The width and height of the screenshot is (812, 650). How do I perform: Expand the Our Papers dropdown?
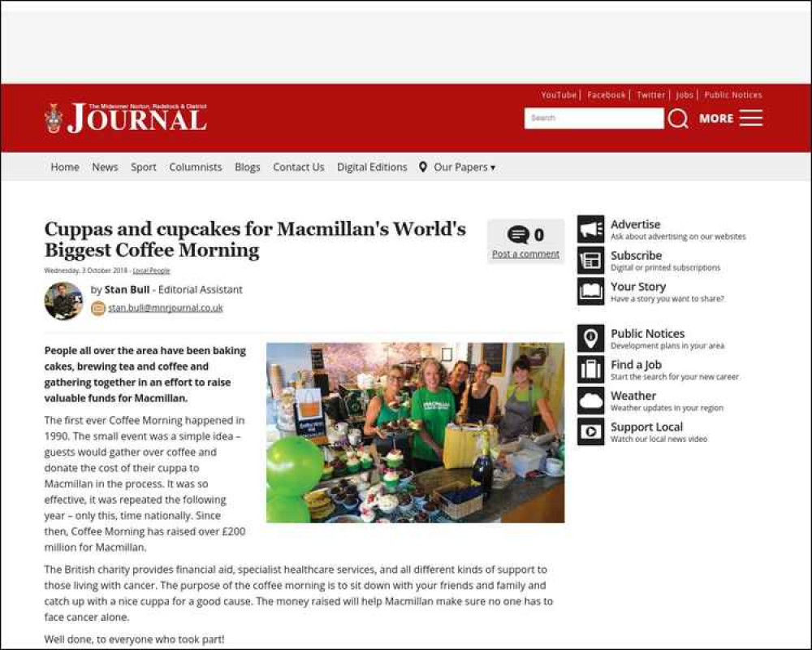point(464,167)
